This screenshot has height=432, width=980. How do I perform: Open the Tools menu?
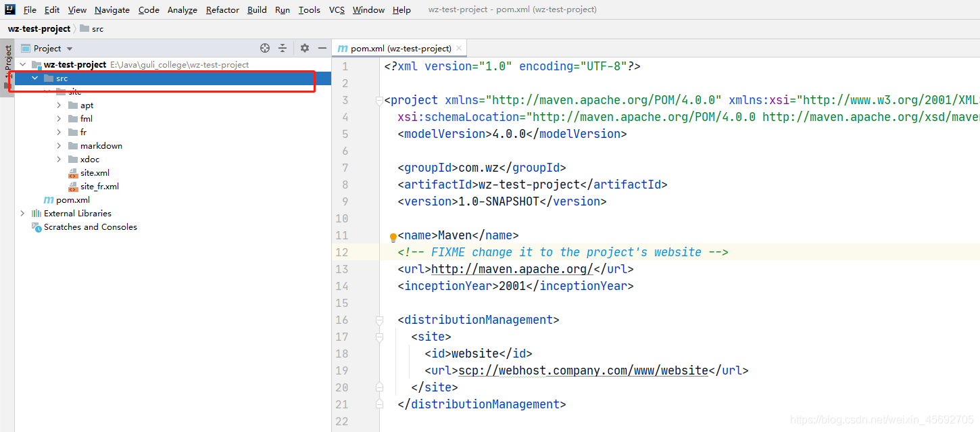click(310, 9)
